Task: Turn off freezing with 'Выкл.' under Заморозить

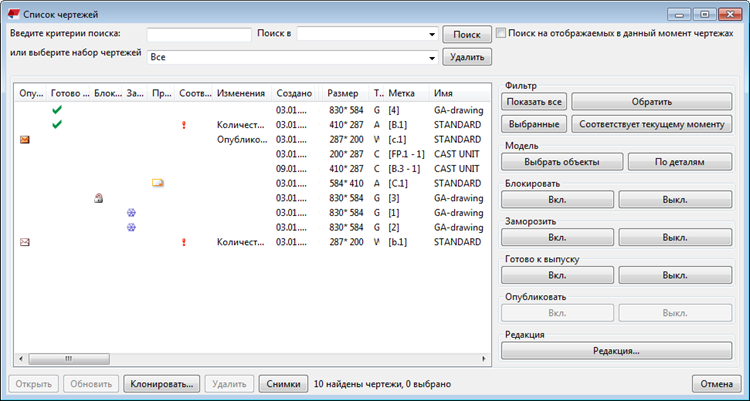Action: pos(674,237)
